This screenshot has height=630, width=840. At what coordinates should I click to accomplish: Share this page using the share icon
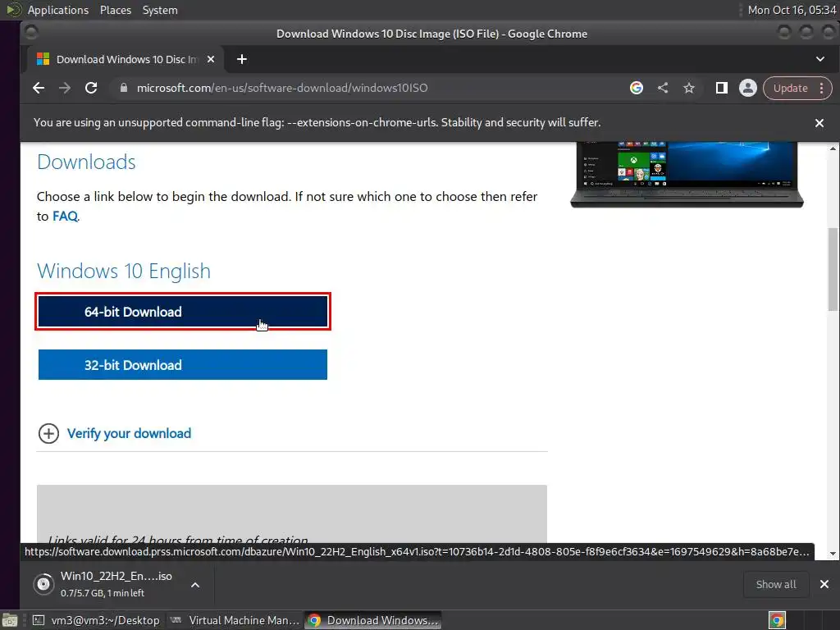(663, 88)
